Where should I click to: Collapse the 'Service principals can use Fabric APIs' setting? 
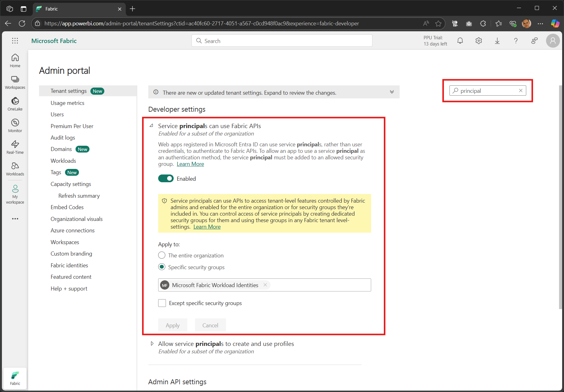click(152, 126)
